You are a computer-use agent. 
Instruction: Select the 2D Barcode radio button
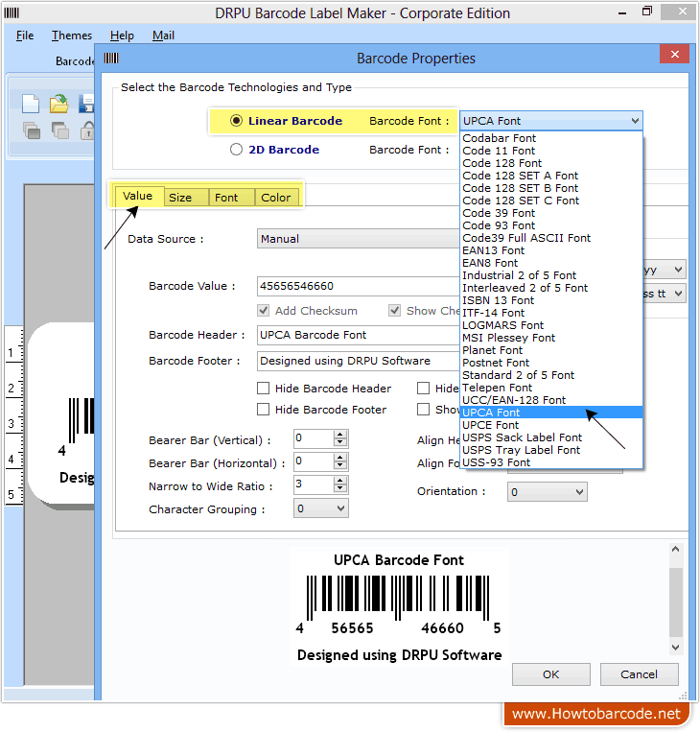tap(236, 150)
